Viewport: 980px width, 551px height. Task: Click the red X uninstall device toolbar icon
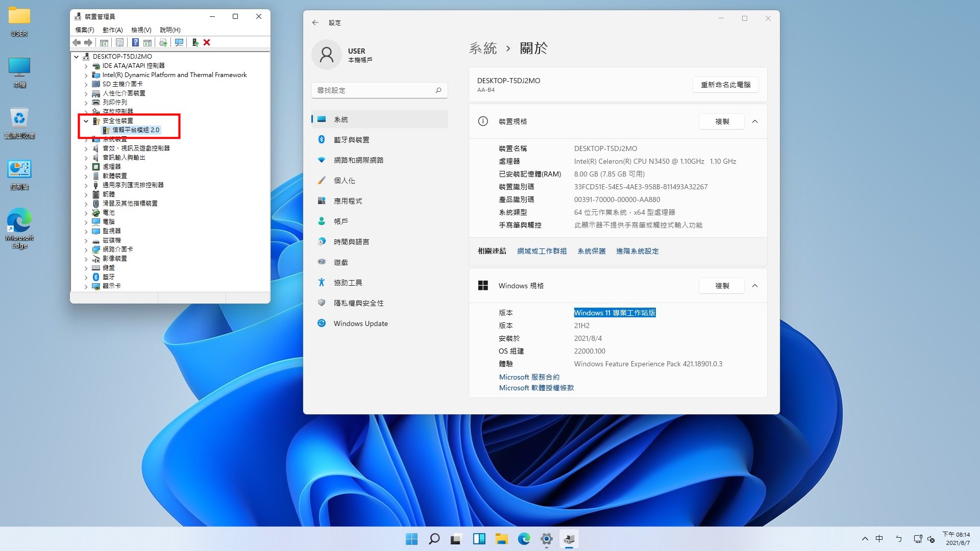tap(207, 42)
